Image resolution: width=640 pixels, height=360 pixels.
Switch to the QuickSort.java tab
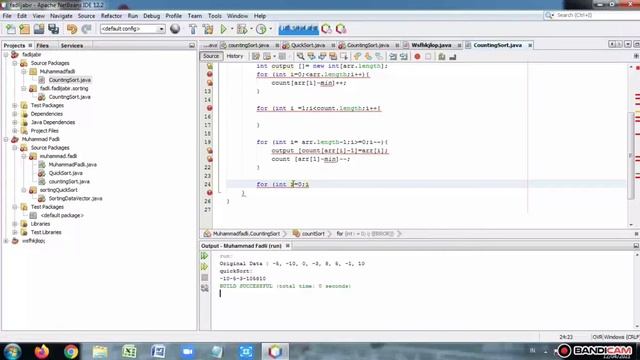tap(308, 45)
